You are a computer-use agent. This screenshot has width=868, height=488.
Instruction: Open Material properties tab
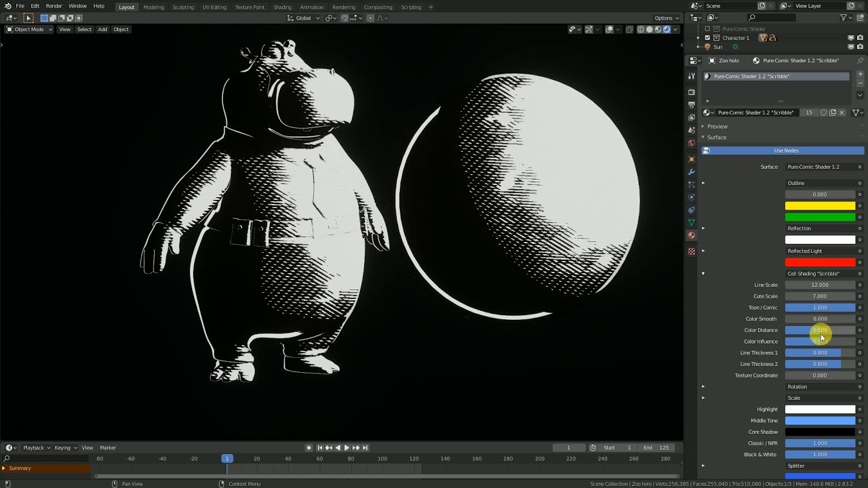692,235
